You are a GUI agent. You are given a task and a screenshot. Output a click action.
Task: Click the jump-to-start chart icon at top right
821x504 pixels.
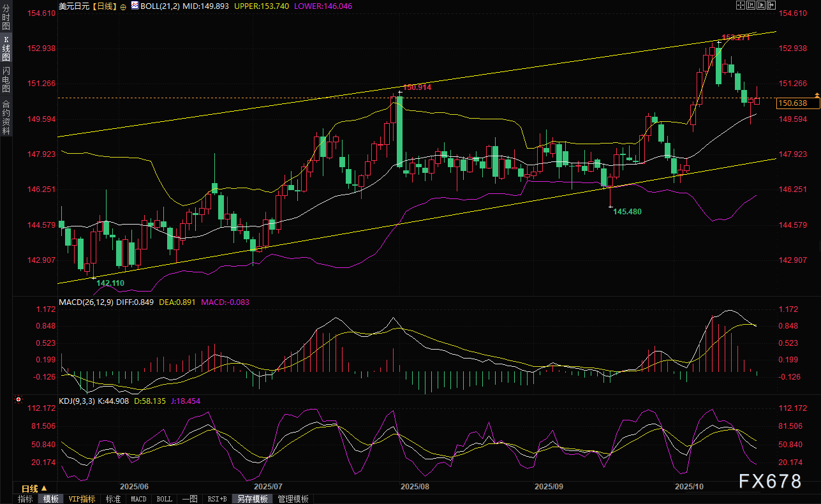[x=751, y=5]
